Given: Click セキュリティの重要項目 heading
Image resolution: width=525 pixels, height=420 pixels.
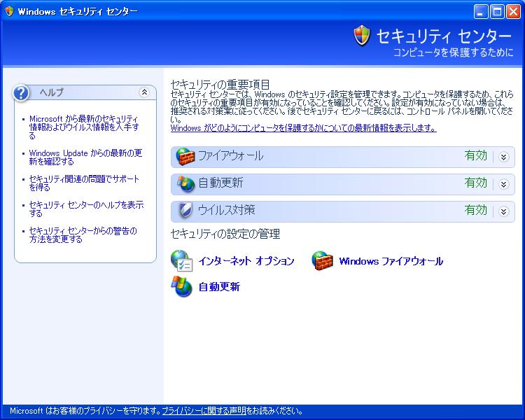Looking at the screenshot, I should click(220, 85).
